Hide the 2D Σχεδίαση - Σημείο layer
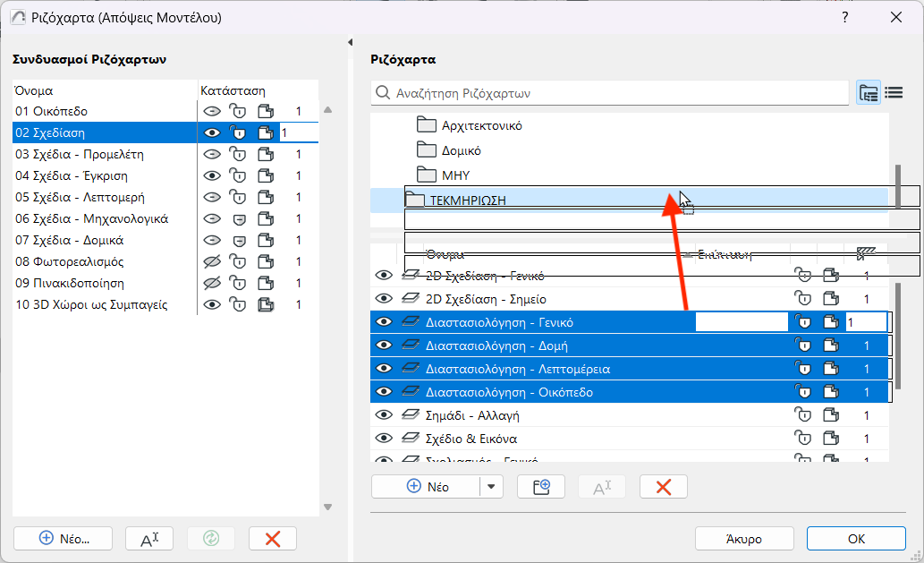Screen dimensions: 924x563 [x=384, y=299]
